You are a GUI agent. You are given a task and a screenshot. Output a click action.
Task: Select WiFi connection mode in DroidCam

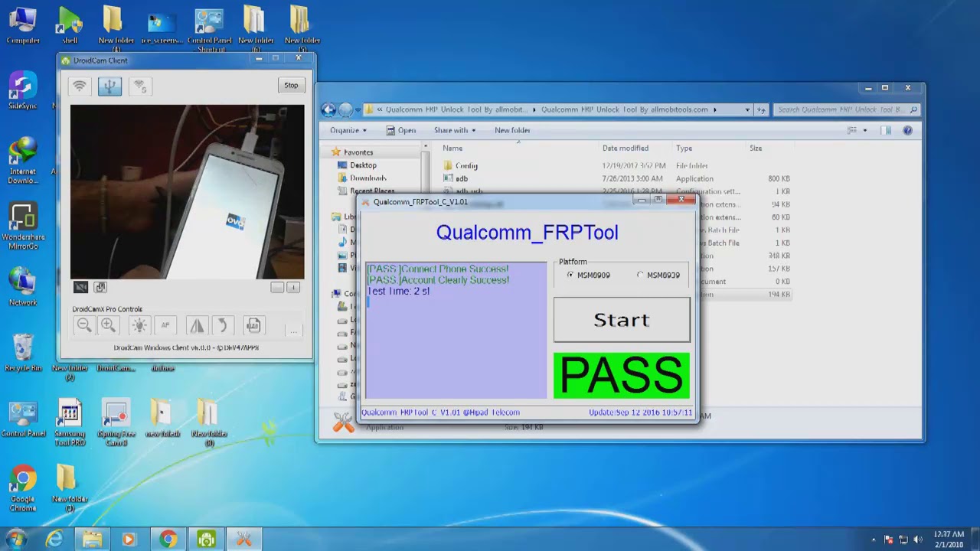click(x=79, y=86)
